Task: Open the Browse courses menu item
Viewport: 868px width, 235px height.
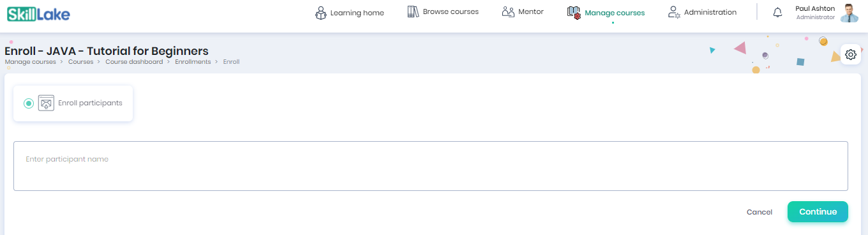Action: click(x=451, y=11)
